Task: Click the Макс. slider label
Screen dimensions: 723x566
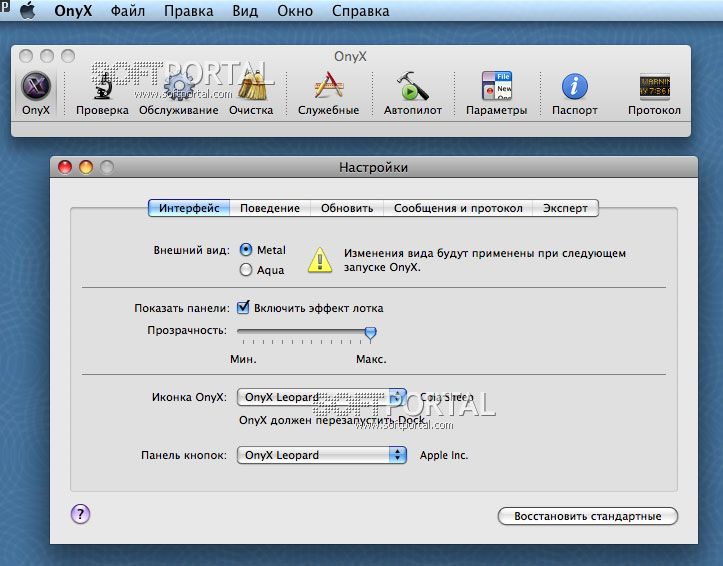Action: 371,359
